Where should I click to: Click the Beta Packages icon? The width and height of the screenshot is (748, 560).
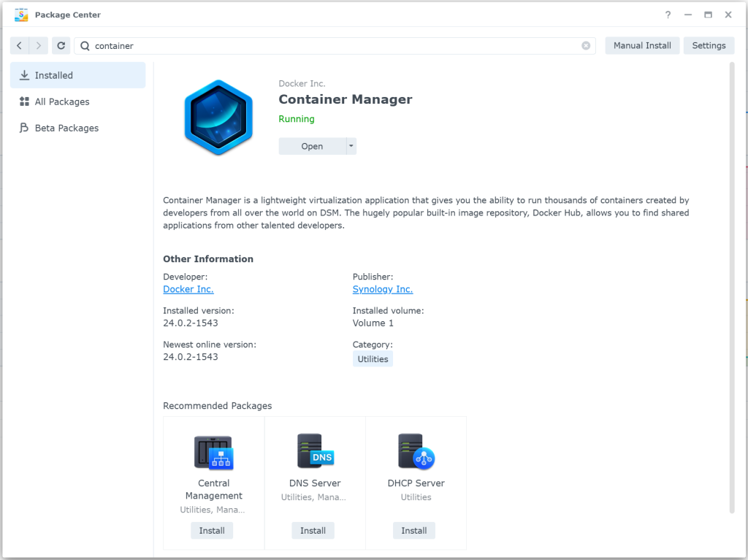pyautogui.click(x=24, y=128)
